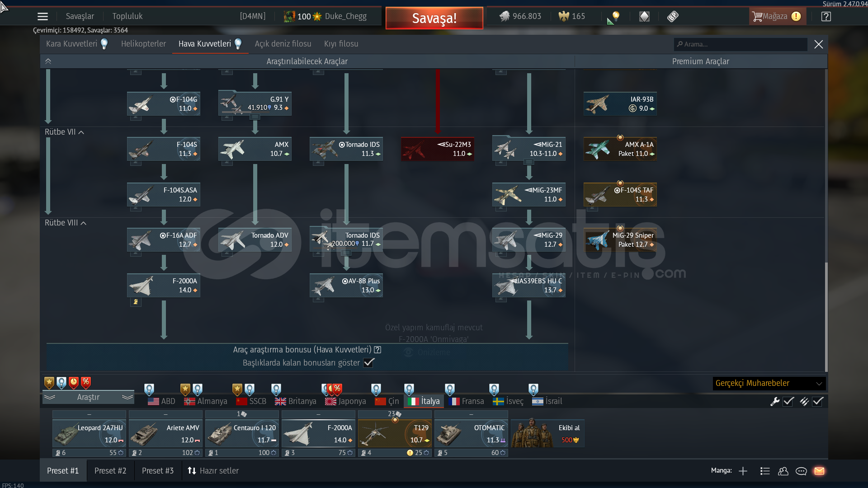Open the orange mail icon
This screenshot has height=488, width=868.
[x=819, y=471]
